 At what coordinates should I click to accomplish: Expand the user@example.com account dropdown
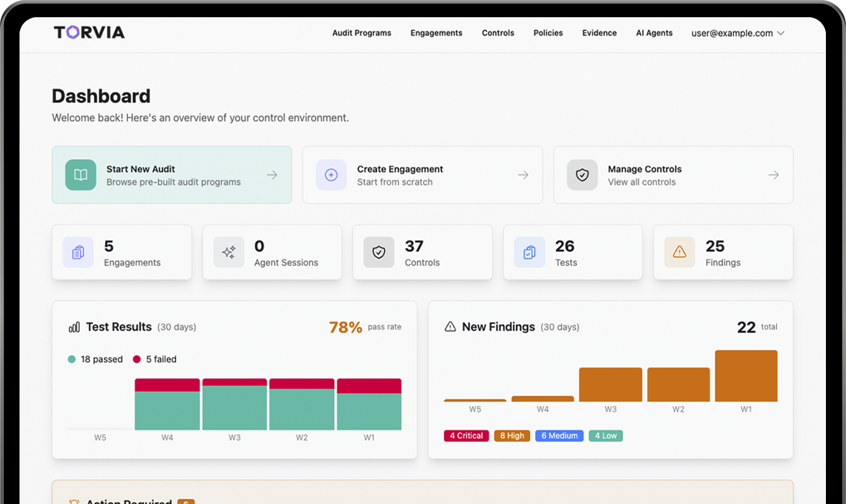pyautogui.click(x=737, y=33)
